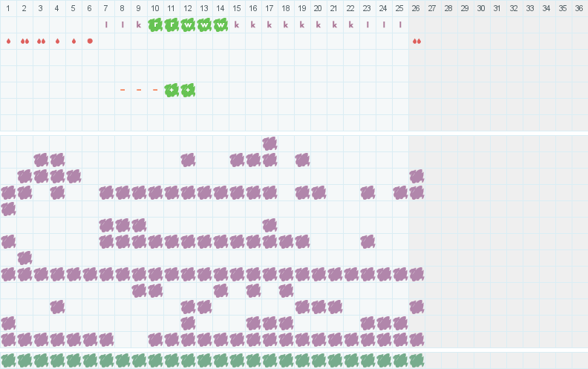The image size is (588, 369).
Task: Click the letter 'k' on day 9
Action: point(139,25)
